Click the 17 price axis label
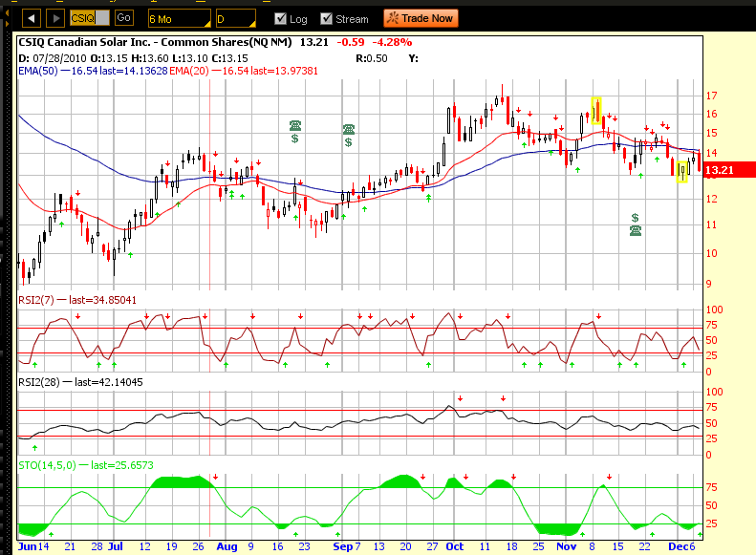Viewport: 756px width, 555px height. [711, 96]
